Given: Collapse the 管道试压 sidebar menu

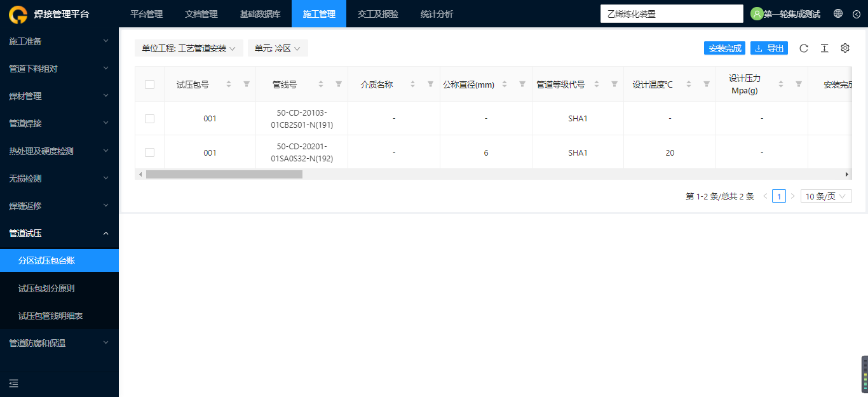Looking at the screenshot, I should (59, 233).
